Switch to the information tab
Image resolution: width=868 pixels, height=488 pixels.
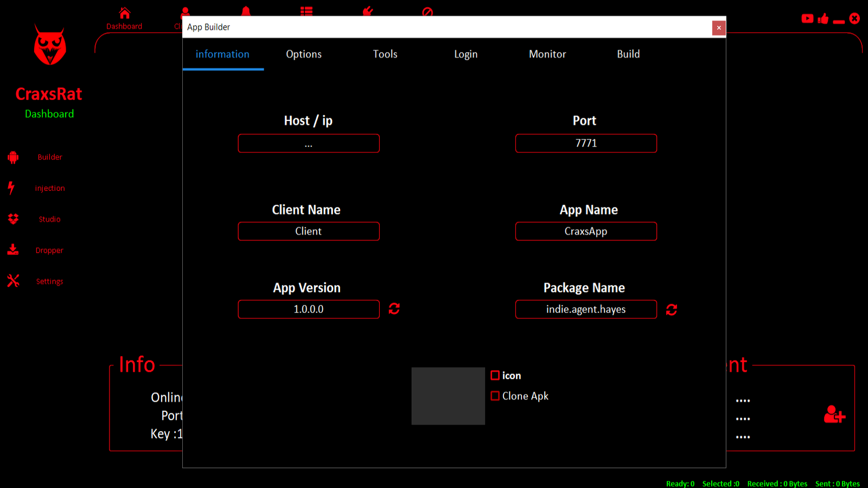[222, 54]
